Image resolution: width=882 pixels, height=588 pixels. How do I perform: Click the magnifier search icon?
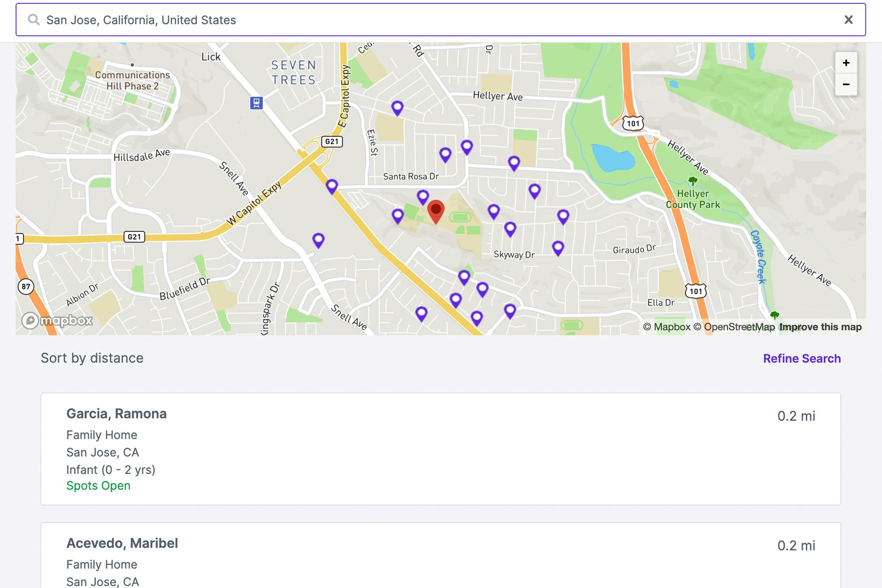pos(34,20)
